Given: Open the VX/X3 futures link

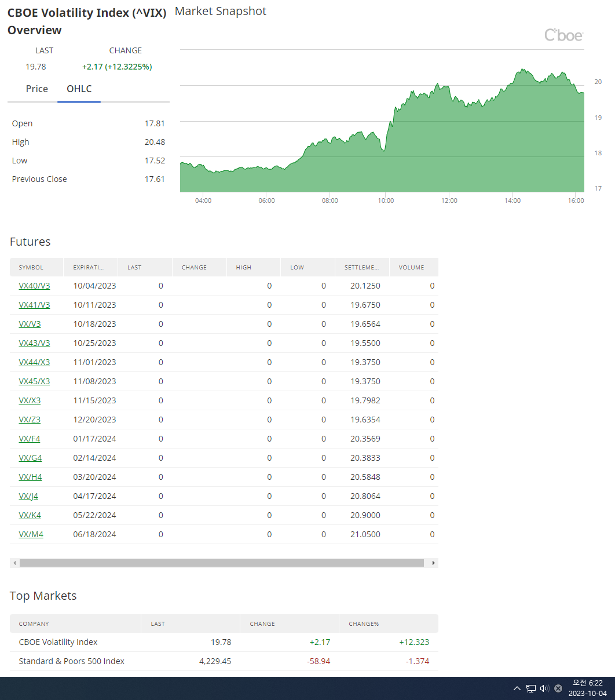Looking at the screenshot, I should [x=30, y=400].
